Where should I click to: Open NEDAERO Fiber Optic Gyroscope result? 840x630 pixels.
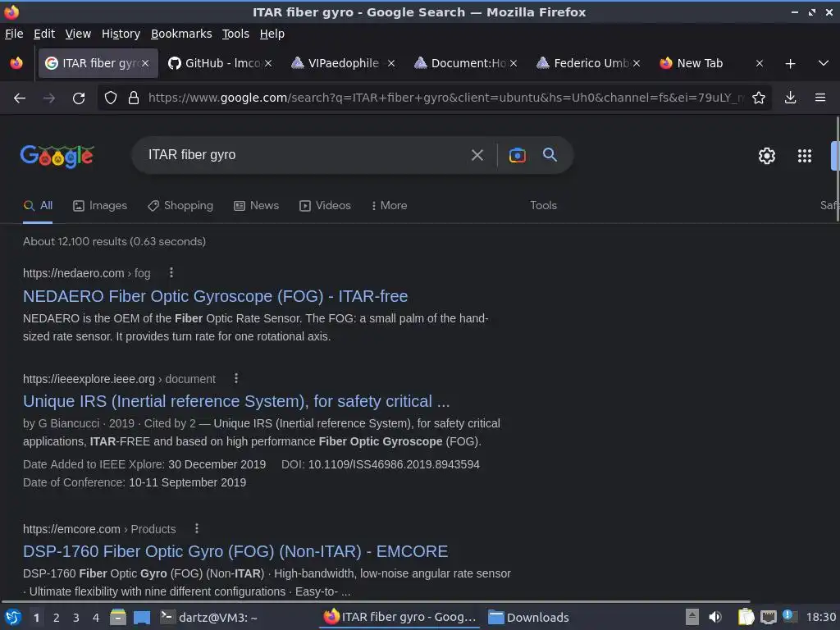tap(216, 296)
